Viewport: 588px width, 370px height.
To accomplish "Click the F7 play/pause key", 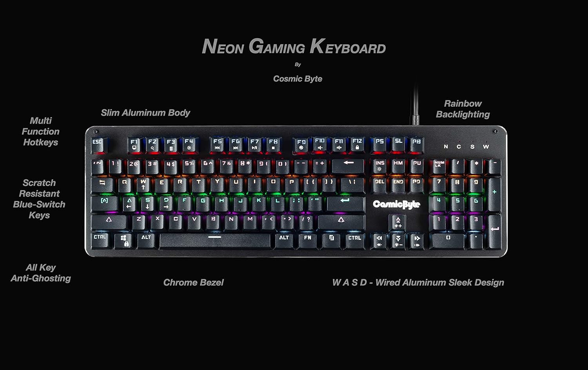I will tap(254, 144).
